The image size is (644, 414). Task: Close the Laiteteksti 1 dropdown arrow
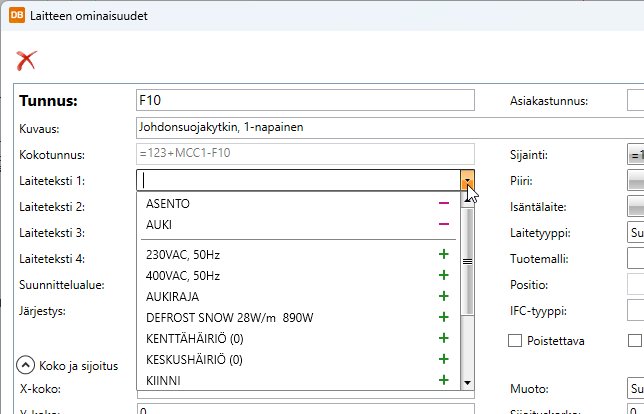[467, 180]
